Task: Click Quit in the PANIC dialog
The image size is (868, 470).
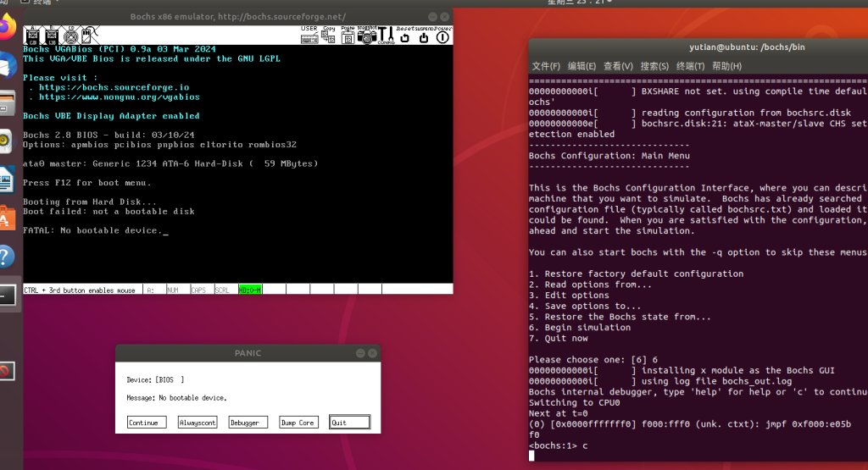Action: coord(349,423)
